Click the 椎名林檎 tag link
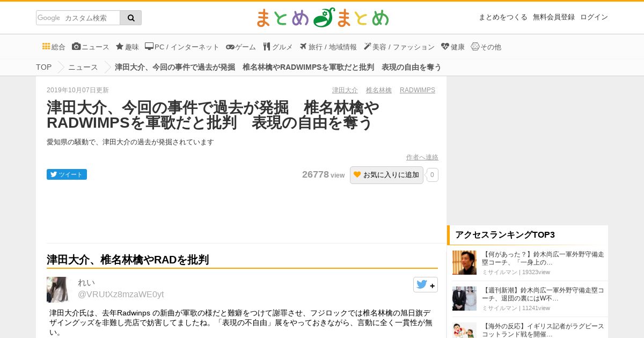The image size is (644, 338). pyautogui.click(x=379, y=90)
